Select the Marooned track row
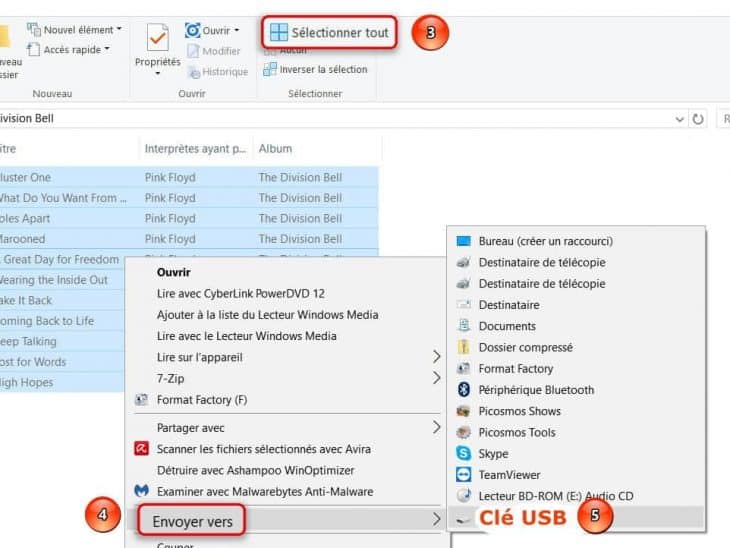730x548 pixels. click(189, 239)
